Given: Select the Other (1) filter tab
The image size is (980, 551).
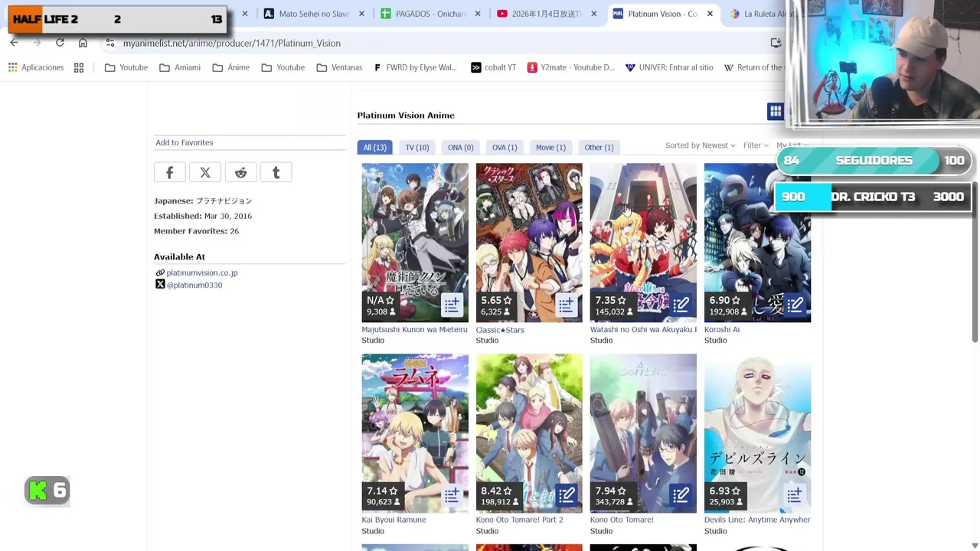Looking at the screenshot, I should (x=599, y=147).
